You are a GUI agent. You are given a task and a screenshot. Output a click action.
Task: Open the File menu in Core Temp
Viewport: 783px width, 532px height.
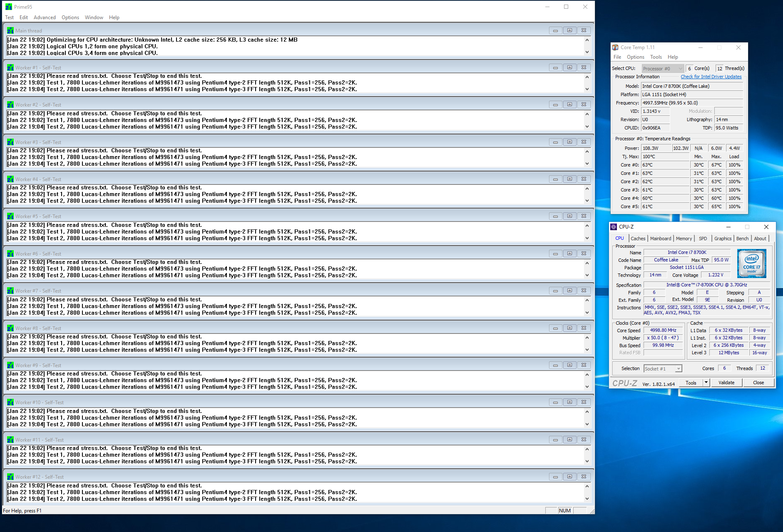(617, 57)
